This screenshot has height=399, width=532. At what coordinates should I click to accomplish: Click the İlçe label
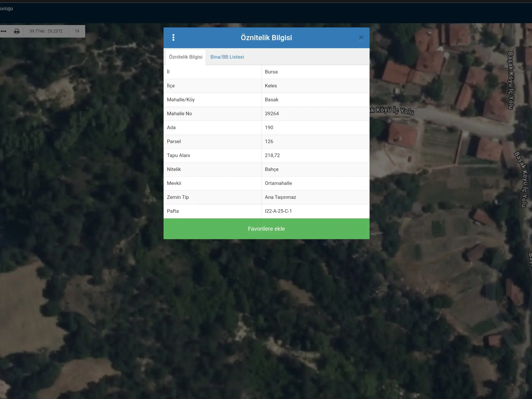pyautogui.click(x=171, y=86)
